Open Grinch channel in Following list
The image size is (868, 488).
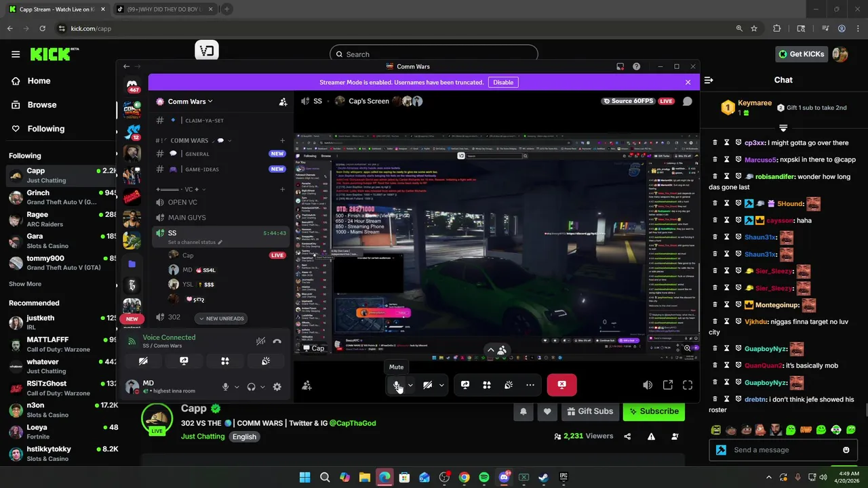[x=60, y=197]
